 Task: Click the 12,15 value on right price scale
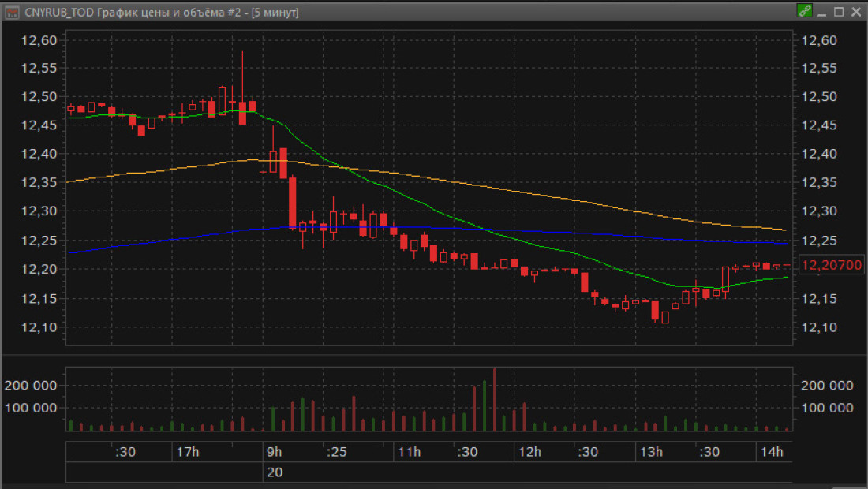(x=819, y=299)
